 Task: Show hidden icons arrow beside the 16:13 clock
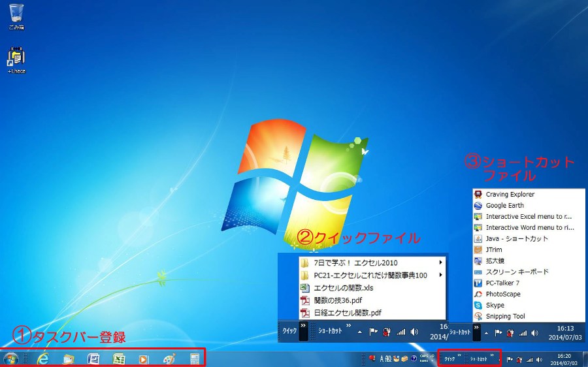486,333
